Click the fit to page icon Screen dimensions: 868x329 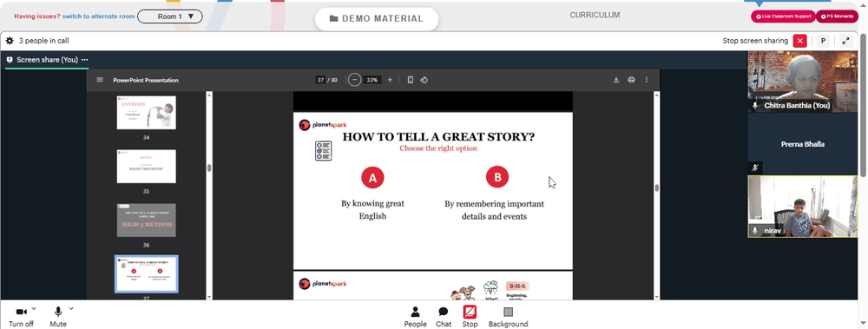pyautogui.click(x=411, y=80)
